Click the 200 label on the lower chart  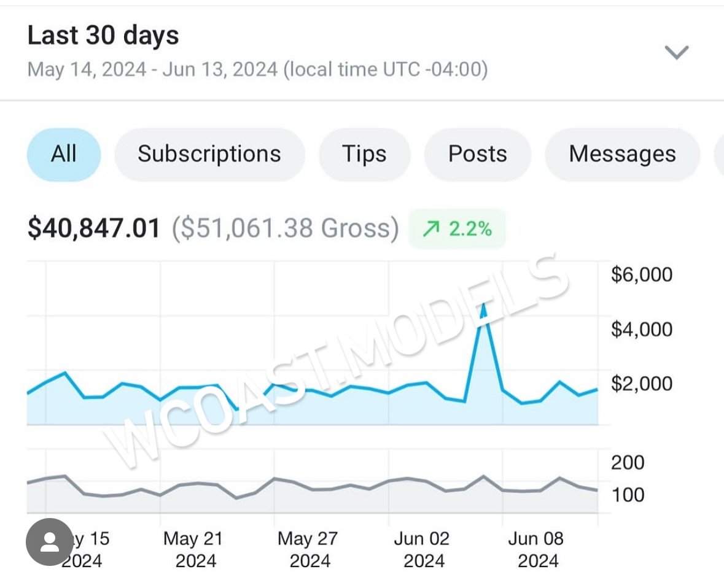(628, 462)
